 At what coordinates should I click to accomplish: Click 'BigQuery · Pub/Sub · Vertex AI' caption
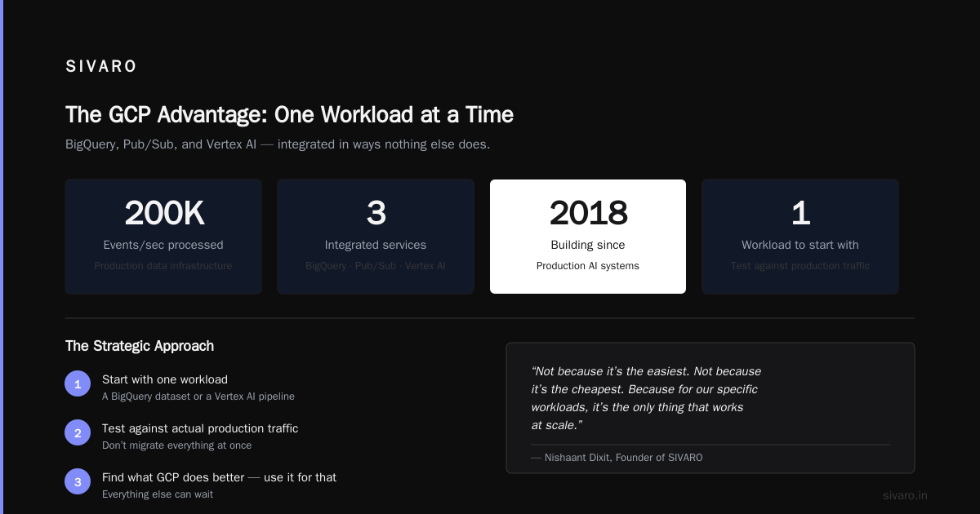pos(376,266)
